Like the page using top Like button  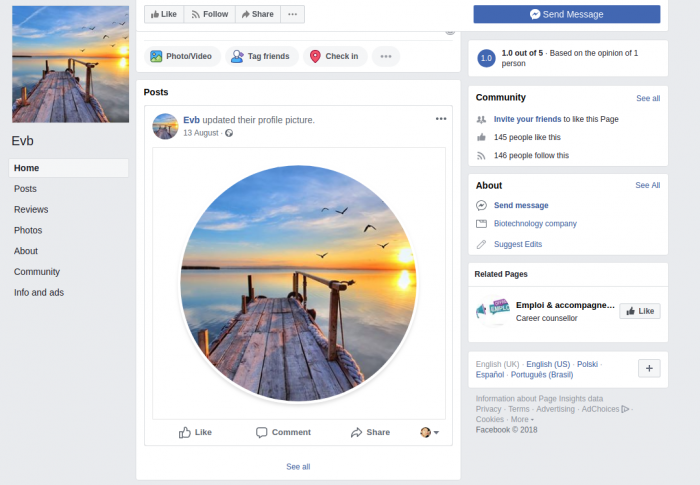click(x=163, y=14)
